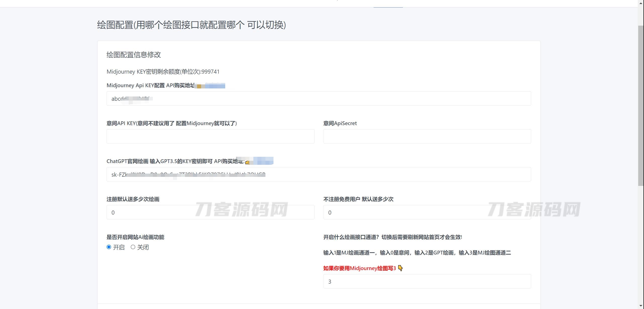Click the 绘图配置信息修改 section heading
Image resolution: width=644 pixels, height=309 pixels.
[x=133, y=55]
